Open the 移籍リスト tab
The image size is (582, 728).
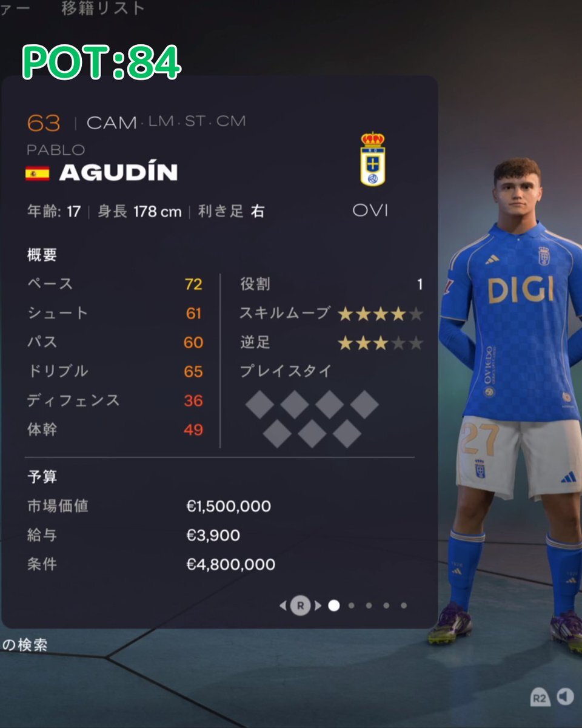(103, 8)
